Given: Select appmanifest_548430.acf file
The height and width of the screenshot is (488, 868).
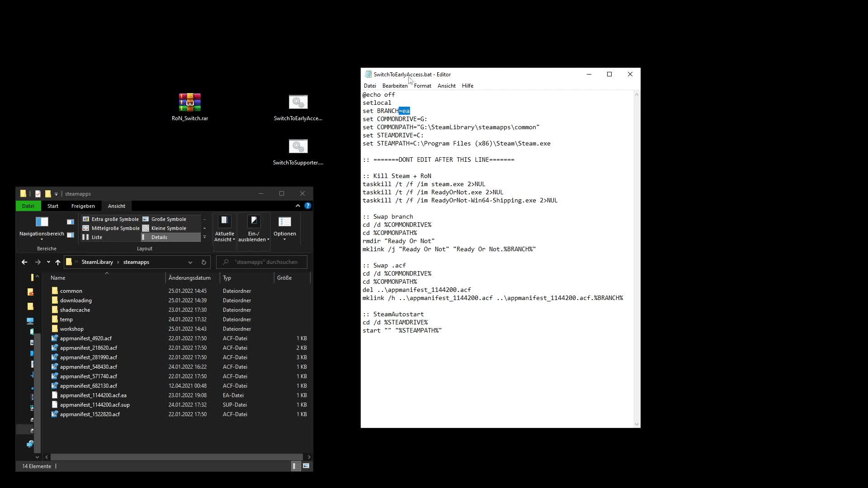Looking at the screenshot, I should click(179, 367).
